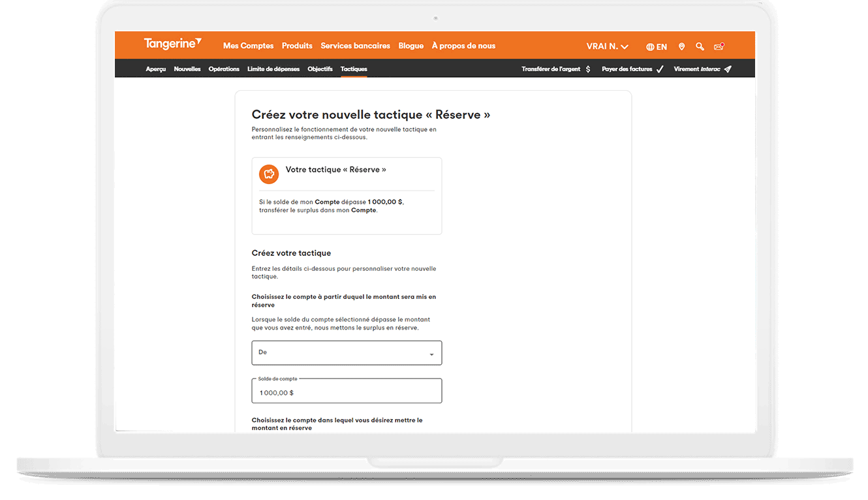Switch to Limite de dépenses tab
The height and width of the screenshot is (500, 868).
tap(273, 69)
